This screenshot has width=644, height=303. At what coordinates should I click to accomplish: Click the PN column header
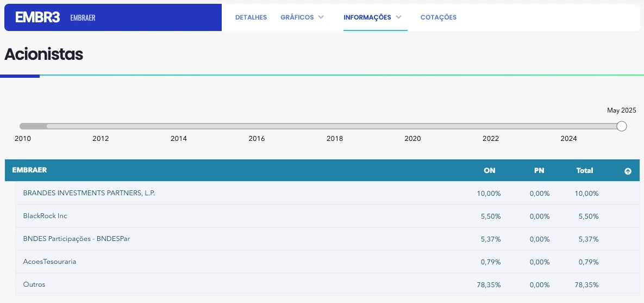click(x=539, y=170)
